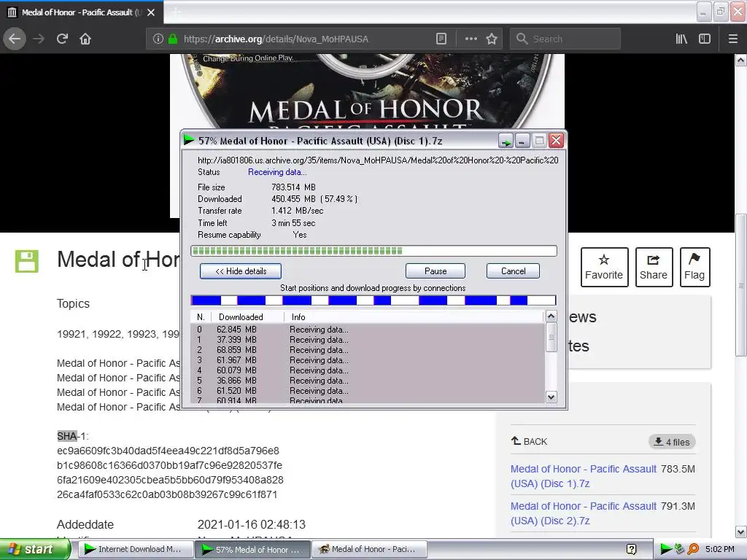Image resolution: width=747 pixels, height=560 pixels.
Task: Open Firefox hamburger menu
Action: pos(733,39)
